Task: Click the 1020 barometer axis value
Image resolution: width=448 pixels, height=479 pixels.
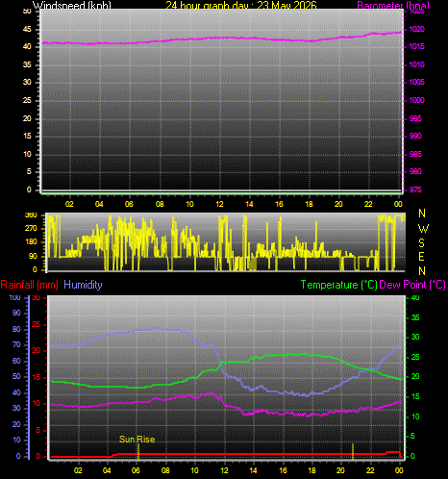Action: click(x=416, y=29)
